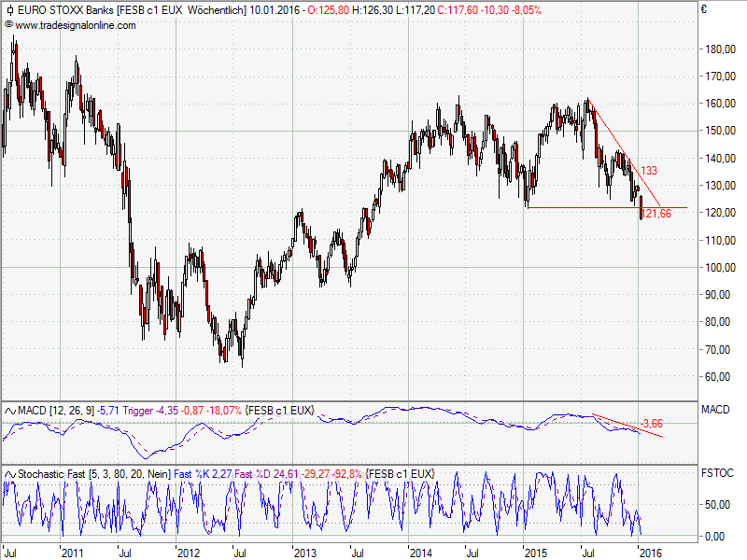747x560 pixels.
Task: Select the MACD panel name on right axis
Action: click(x=714, y=410)
